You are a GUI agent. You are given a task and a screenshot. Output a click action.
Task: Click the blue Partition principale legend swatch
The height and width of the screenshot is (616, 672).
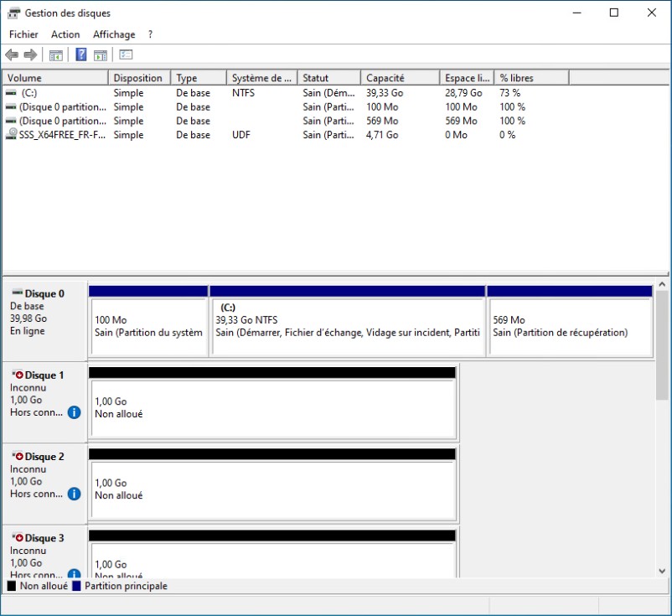coord(76,586)
